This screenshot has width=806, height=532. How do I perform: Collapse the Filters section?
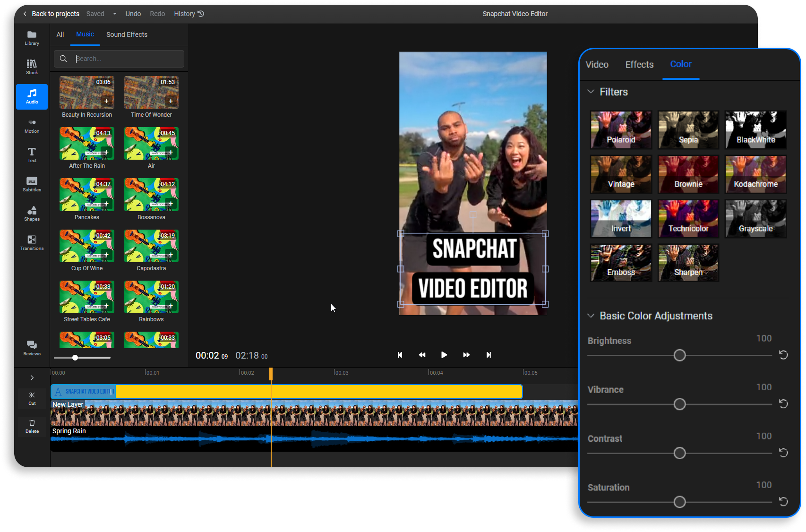tap(591, 92)
